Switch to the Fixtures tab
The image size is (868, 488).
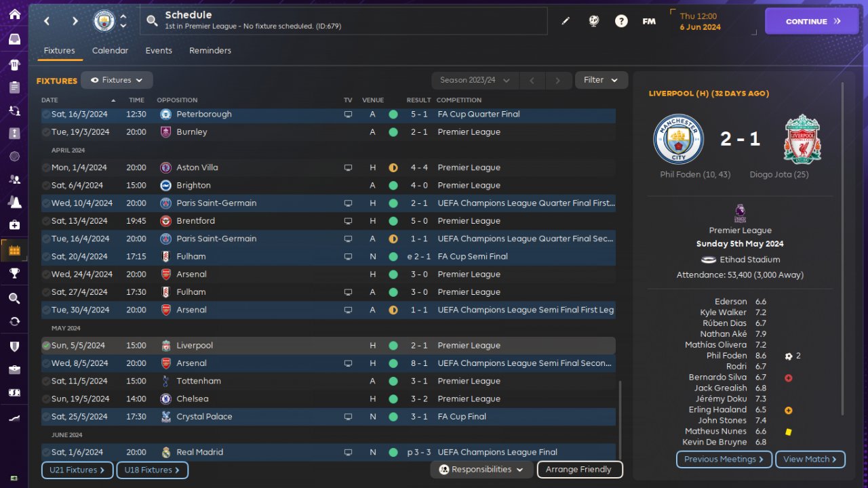[59, 50]
